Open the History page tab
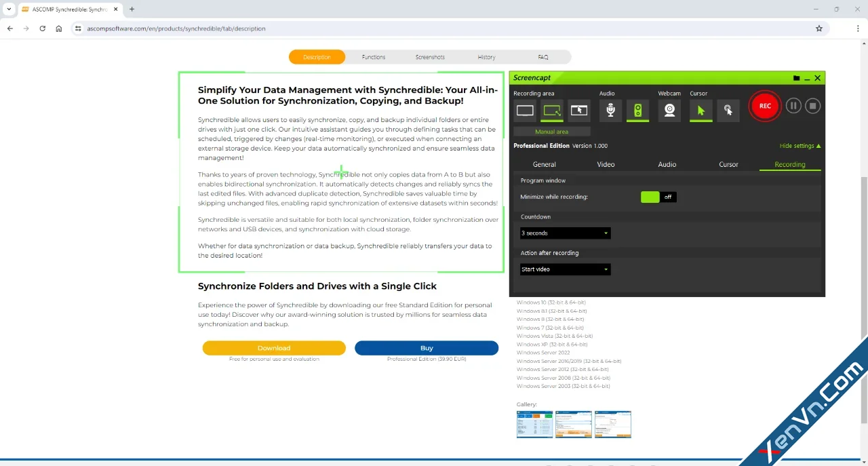Screen dimensions: 868x466 pos(486,57)
